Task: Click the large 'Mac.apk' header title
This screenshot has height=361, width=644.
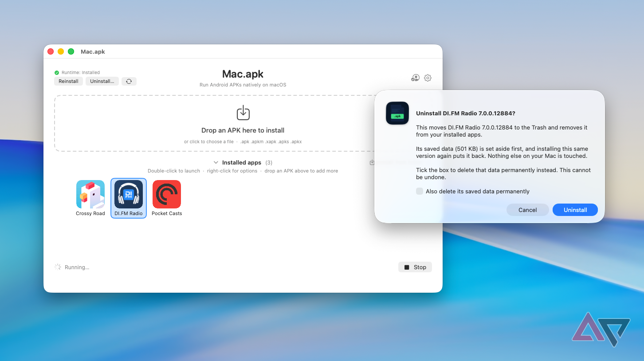Action: 243,74
